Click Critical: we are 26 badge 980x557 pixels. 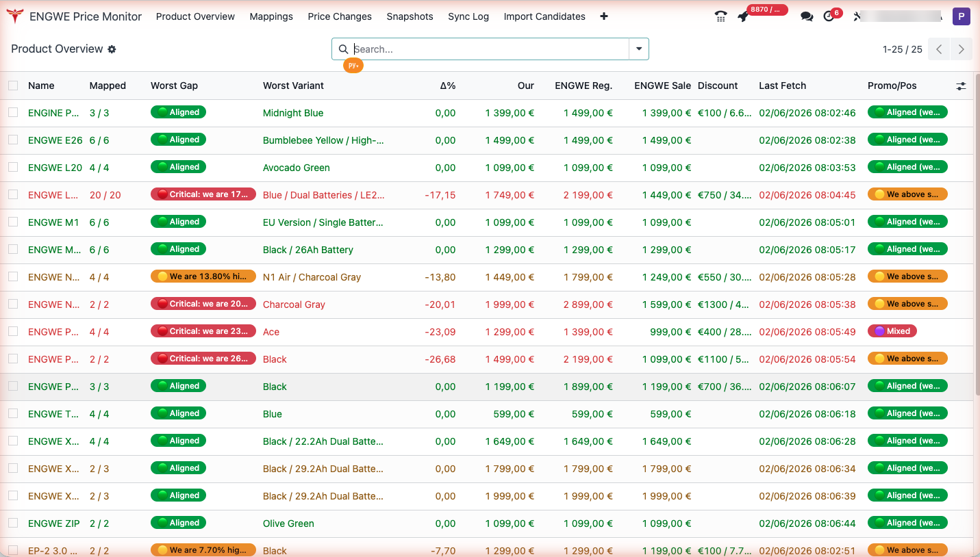pos(203,359)
